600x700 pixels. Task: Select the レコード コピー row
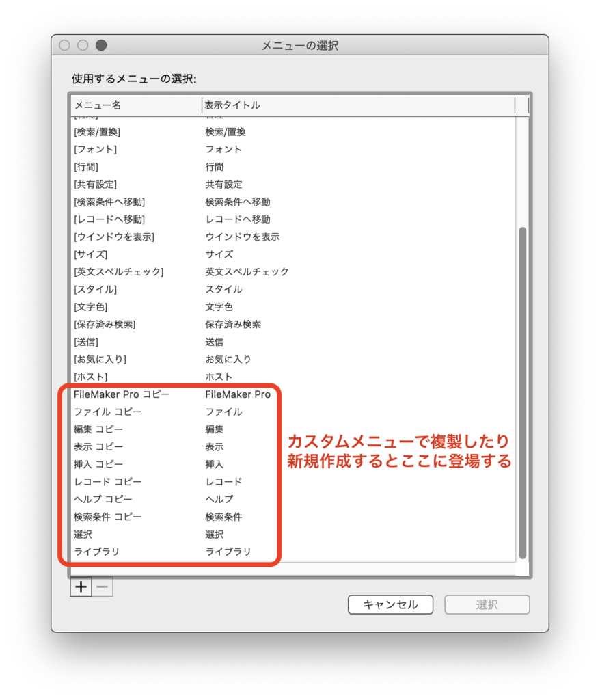293,482
